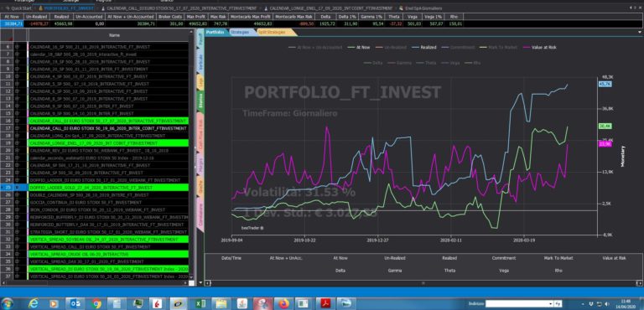Toggle the Commitment legend series
644x310 pixels.
(x=458, y=47)
